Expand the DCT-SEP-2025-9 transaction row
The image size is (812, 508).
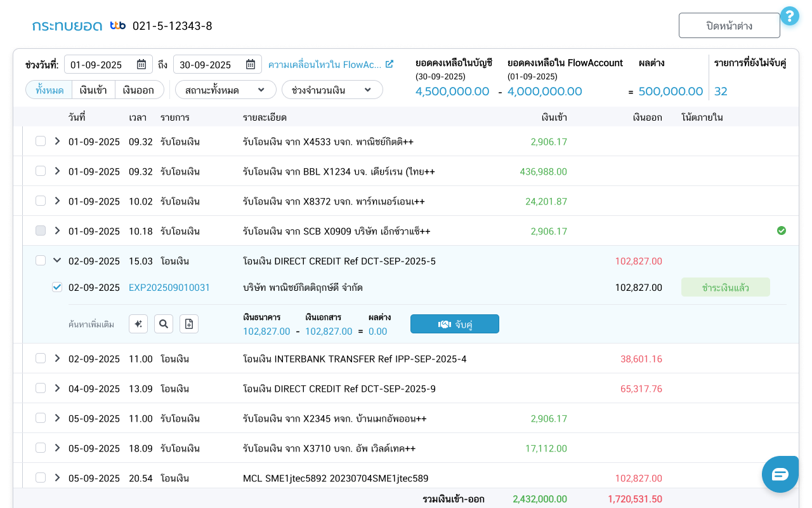point(57,388)
